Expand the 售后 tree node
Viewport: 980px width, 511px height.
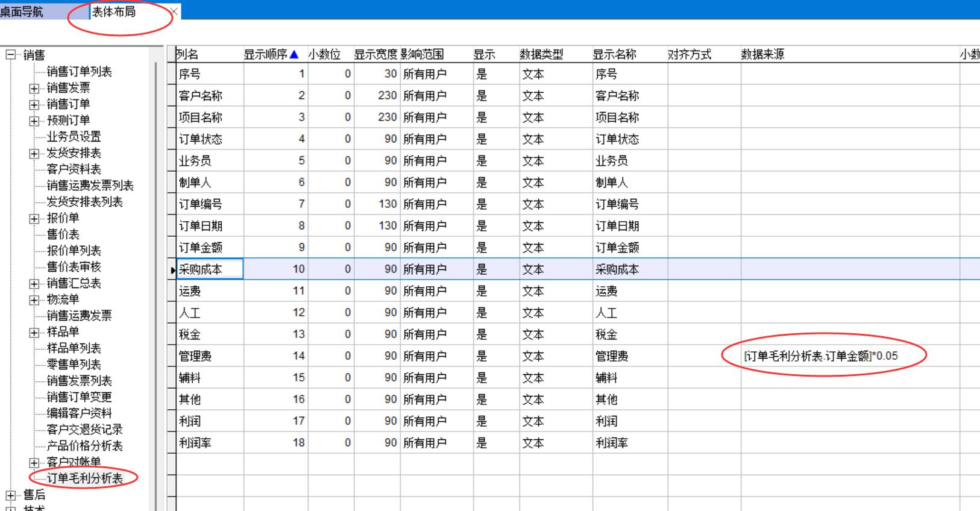coord(10,495)
